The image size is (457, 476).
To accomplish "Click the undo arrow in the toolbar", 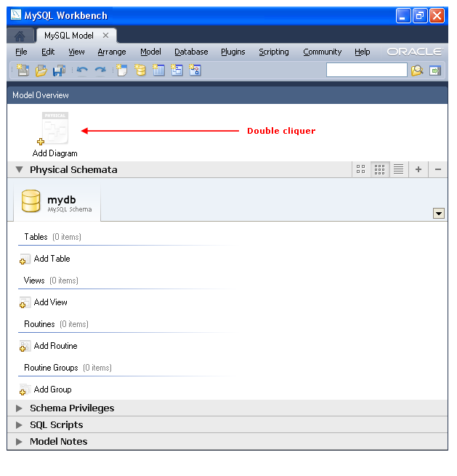I will click(x=82, y=70).
